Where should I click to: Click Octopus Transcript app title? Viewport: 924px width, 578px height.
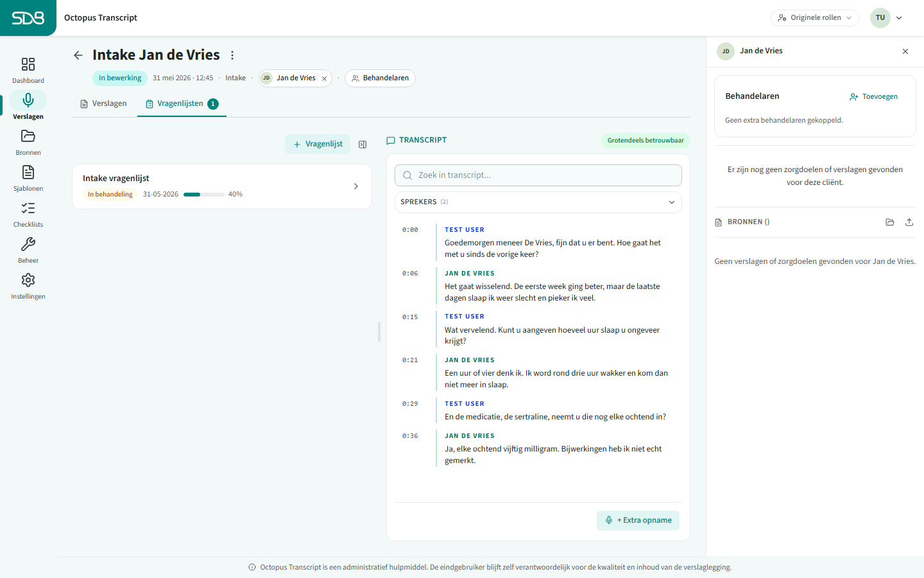101,18
